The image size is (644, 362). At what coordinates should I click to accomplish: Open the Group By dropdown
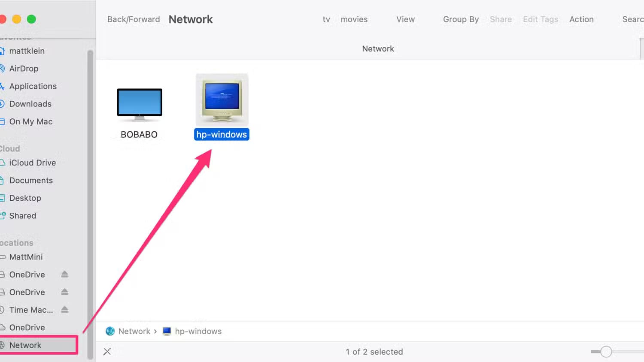coord(461,19)
